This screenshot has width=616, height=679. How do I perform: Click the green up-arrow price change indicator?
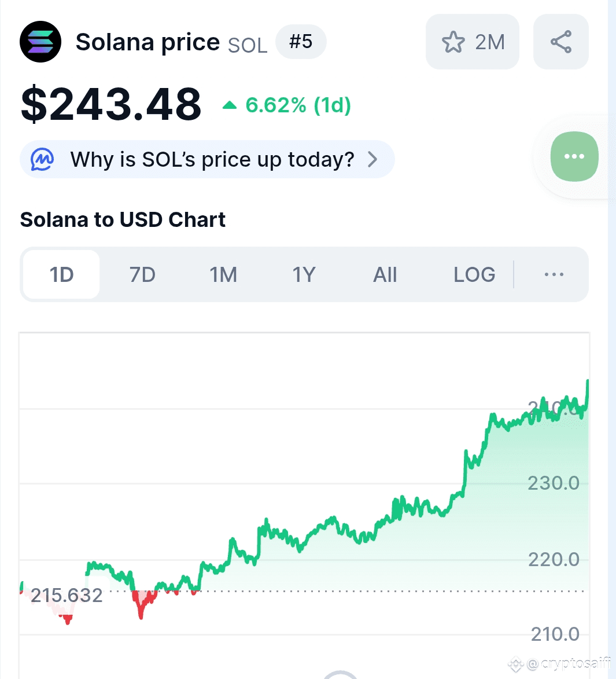click(230, 105)
